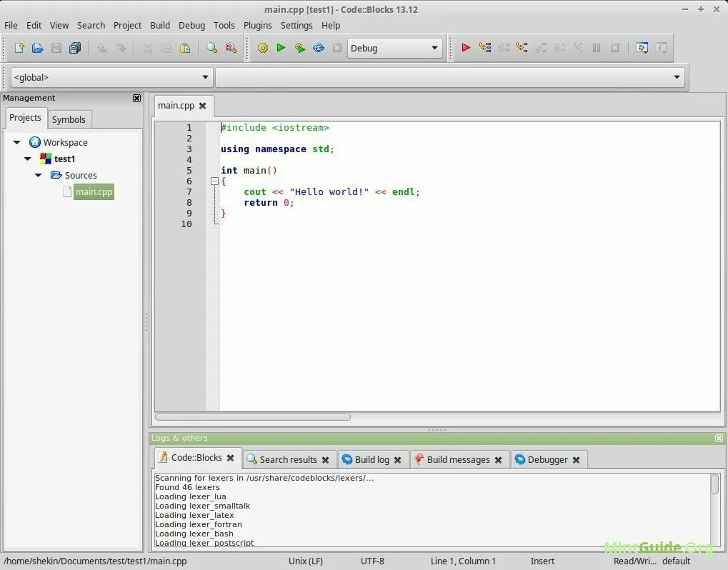The image size is (728, 570).
Task: Collapse the Sources folder node
Action: (x=39, y=175)
